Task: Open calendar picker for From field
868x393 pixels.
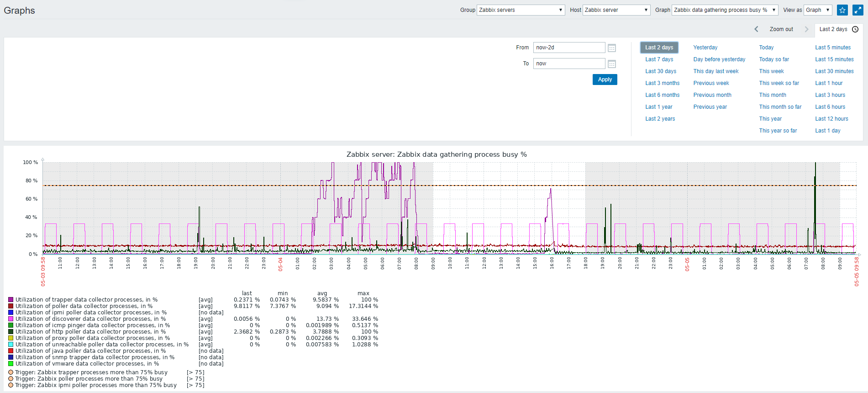Action: pos(612,48)
